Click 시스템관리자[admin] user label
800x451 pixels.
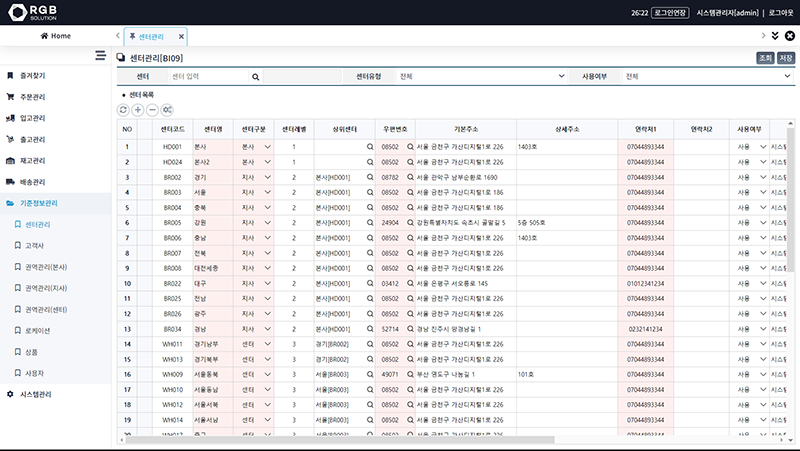(728, 13)
